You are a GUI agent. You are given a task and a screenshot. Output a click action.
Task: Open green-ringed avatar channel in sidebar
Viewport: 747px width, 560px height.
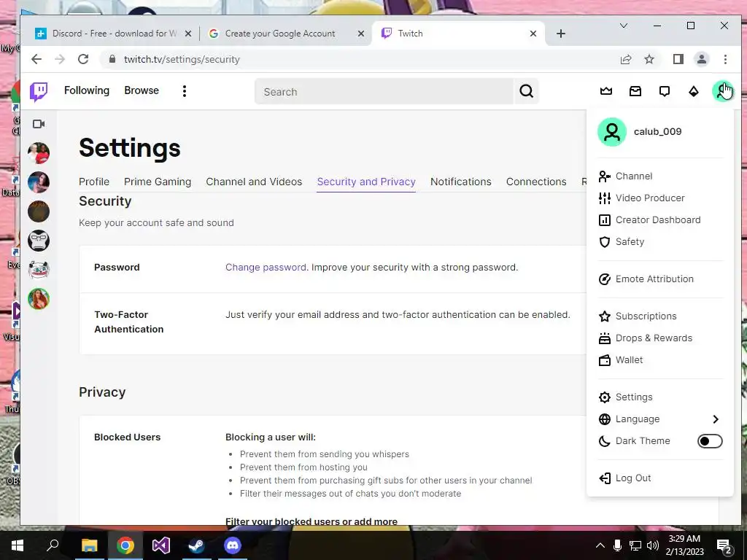point(39,299)
